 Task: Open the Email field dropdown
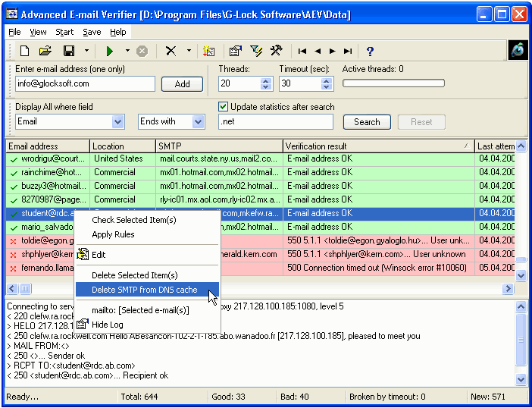[117, 122]
